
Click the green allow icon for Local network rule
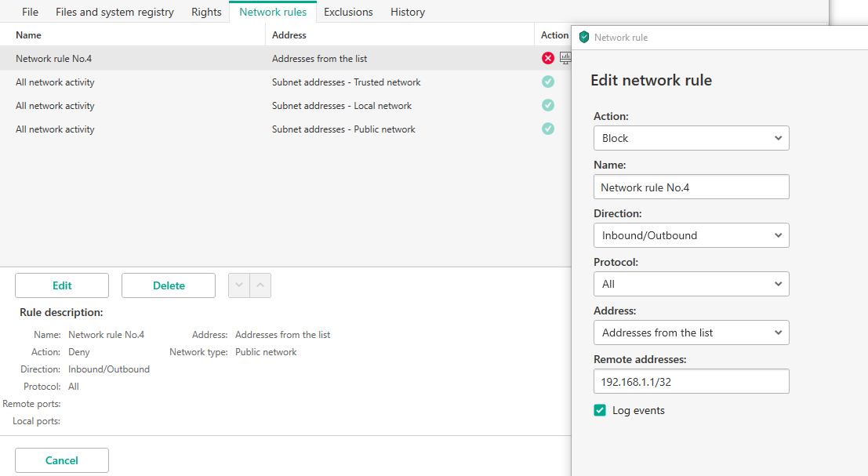548,105
